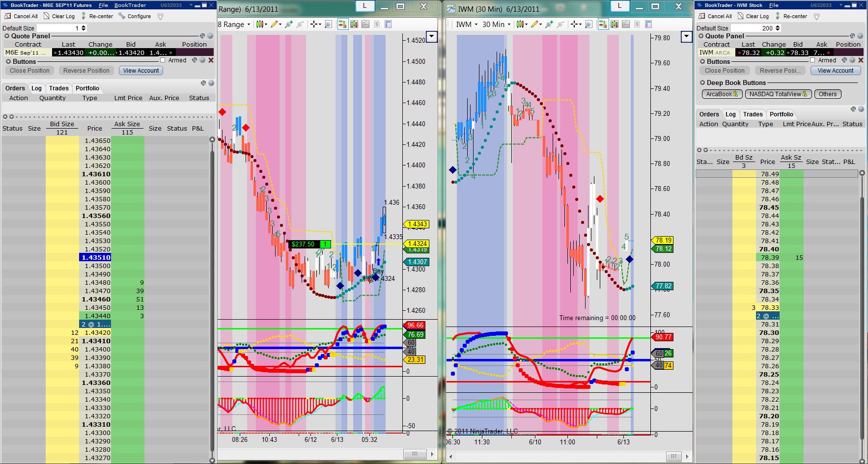Switch to Portfolio tab in IWM BookTrader

coord(781,114)
